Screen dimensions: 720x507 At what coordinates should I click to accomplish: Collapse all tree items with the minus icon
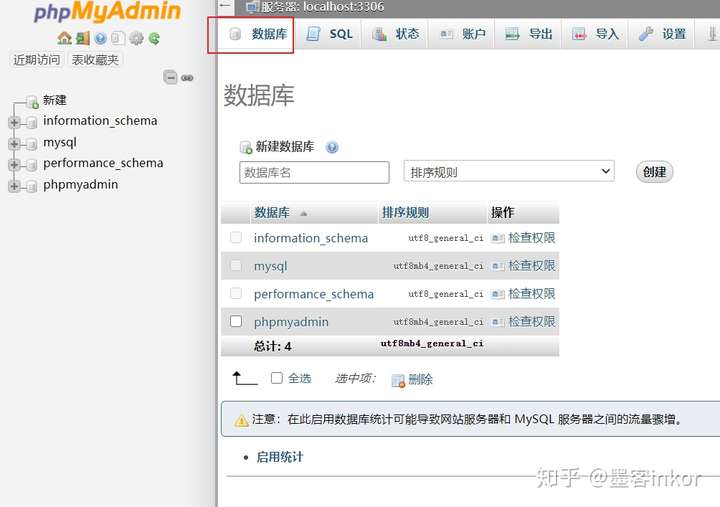[x=170, y=77]
